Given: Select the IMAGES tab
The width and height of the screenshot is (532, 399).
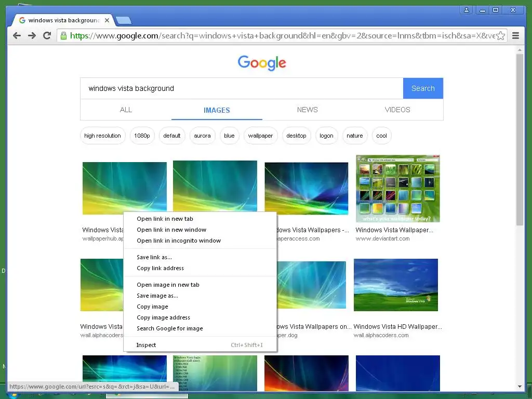Looking at the screenshot, I should [x=217, y=110].
